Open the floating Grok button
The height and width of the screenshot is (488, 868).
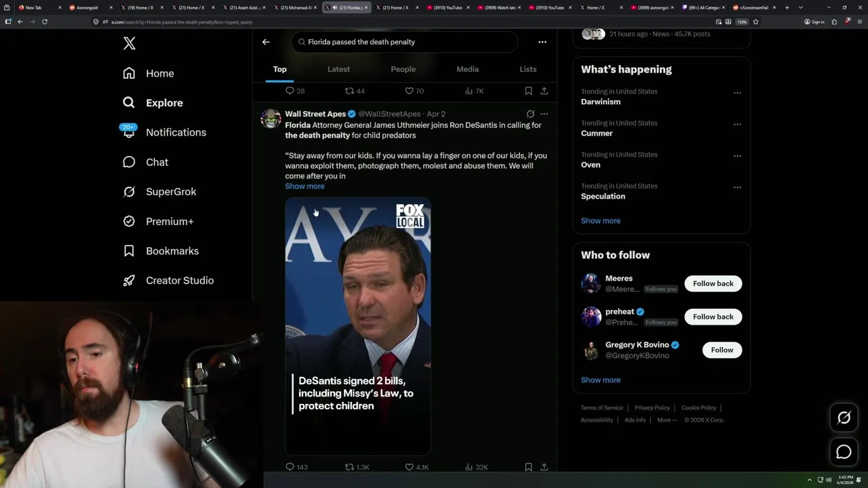pyautogui.click(x=844, y=418)
